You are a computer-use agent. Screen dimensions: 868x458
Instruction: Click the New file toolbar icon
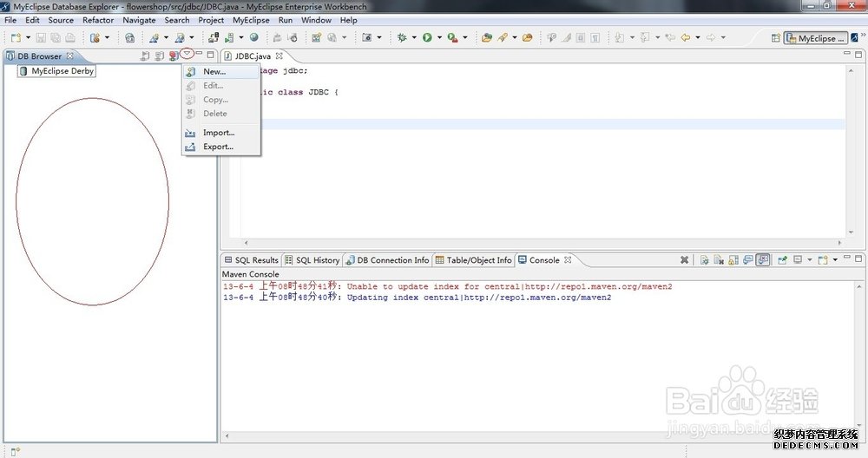[16, 37]
